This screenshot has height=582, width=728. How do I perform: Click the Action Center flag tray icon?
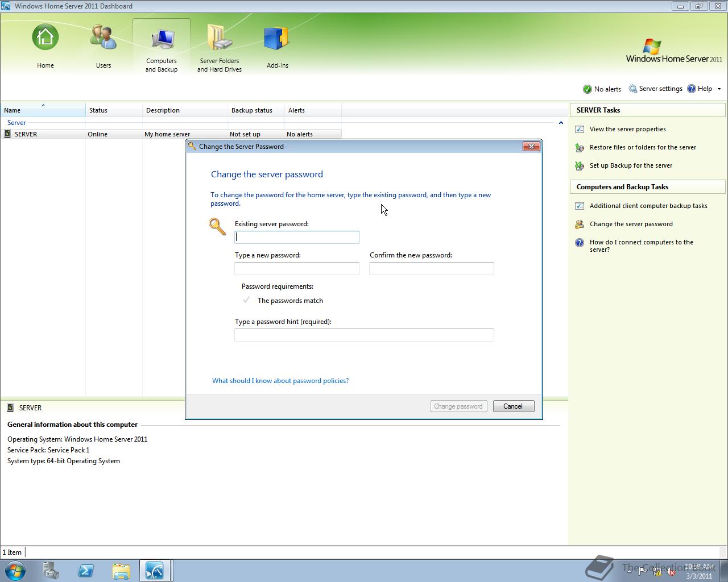tap(643, 571)
